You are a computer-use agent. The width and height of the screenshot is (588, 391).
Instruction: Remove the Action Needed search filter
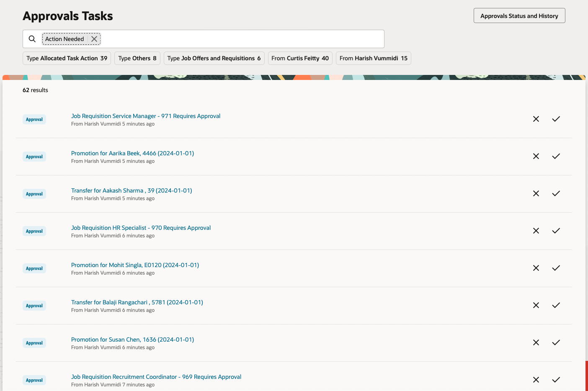tap(94, 39)
